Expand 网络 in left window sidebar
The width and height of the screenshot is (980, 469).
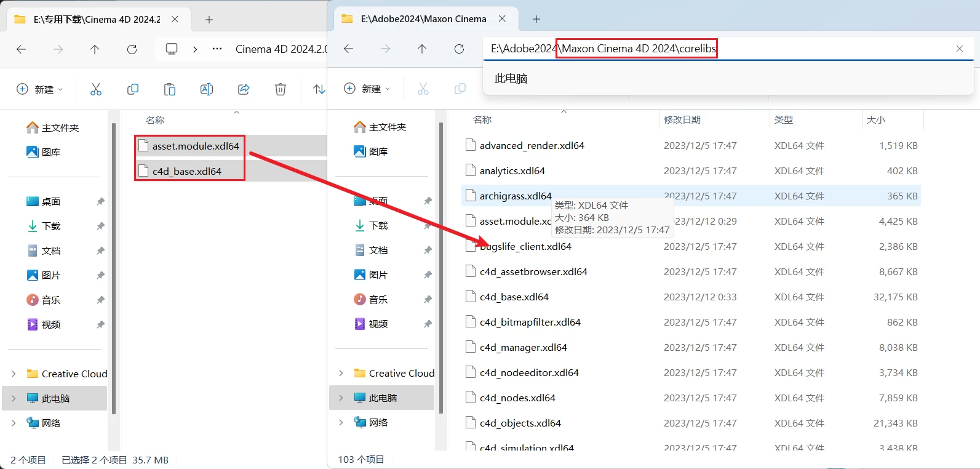point(14,423)
